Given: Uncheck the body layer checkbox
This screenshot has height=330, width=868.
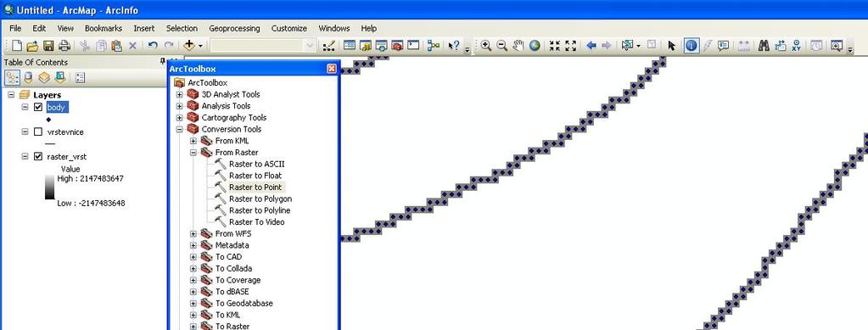Looking at the screenshot, I should click(38, 108).
